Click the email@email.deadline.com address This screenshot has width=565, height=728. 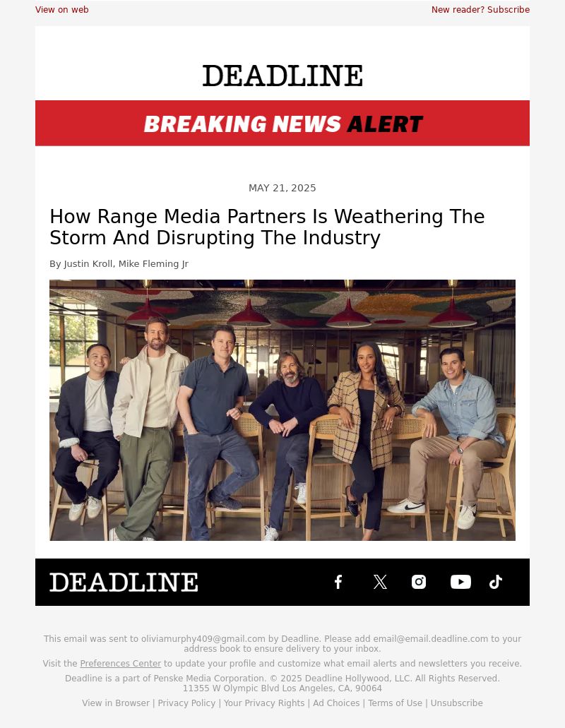pos(430,639)
